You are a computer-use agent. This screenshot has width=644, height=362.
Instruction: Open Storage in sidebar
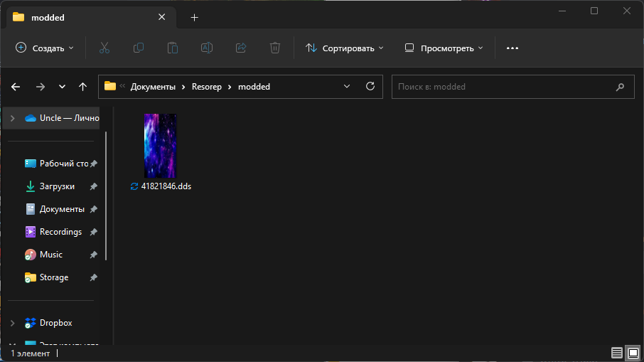(x=46, y=278)
